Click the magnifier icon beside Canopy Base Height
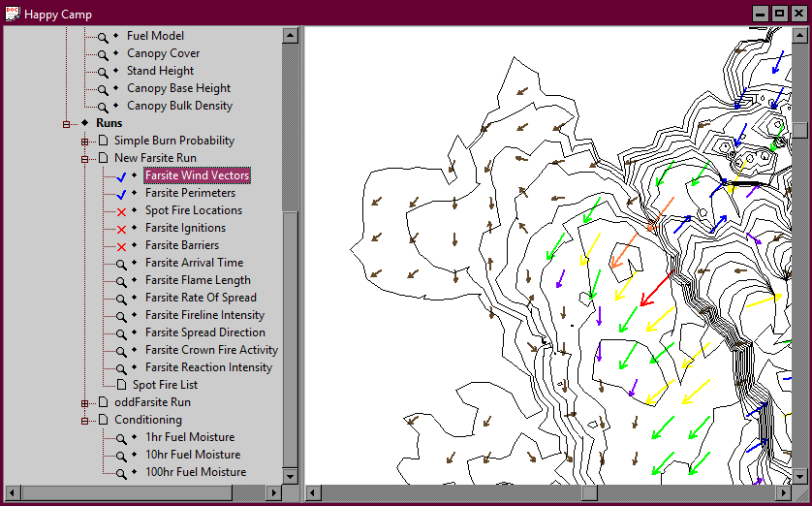 103,89
